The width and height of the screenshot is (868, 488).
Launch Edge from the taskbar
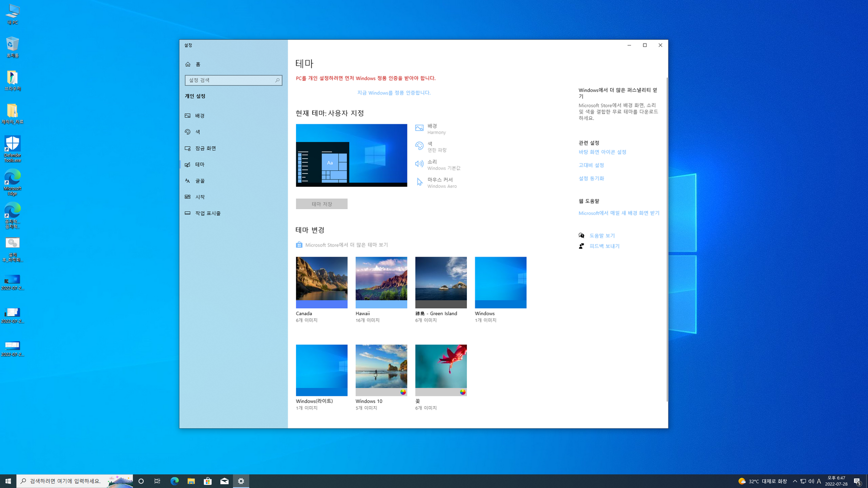coord(174,481)
